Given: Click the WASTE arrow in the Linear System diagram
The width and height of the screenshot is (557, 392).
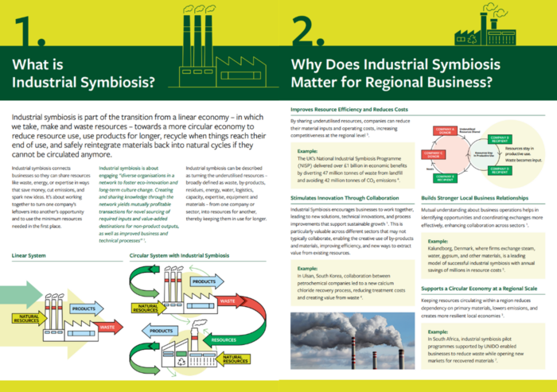Looking at the screenshot, I should [x=108, y=327].
